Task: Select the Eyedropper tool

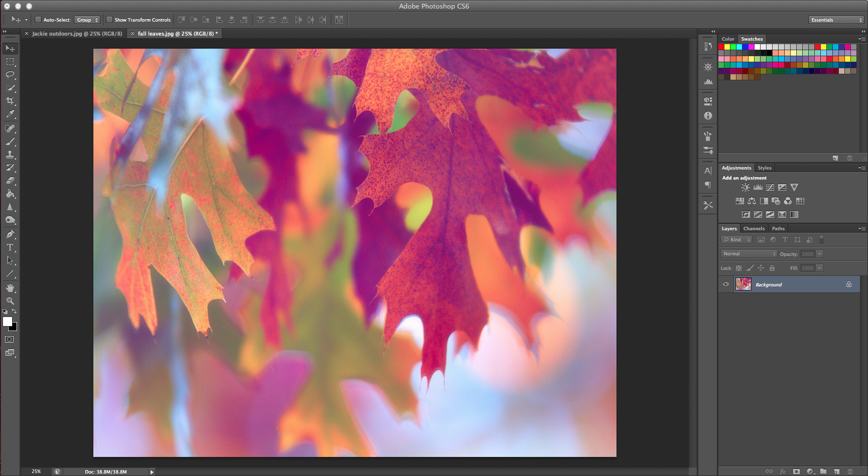Action: (x=10, y=114)
